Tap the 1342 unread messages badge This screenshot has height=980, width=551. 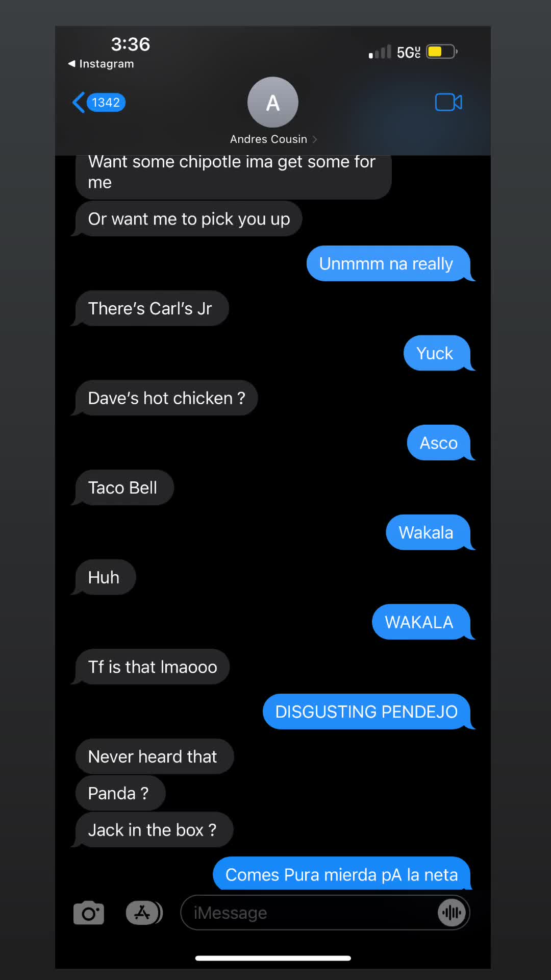pos(106,103)
